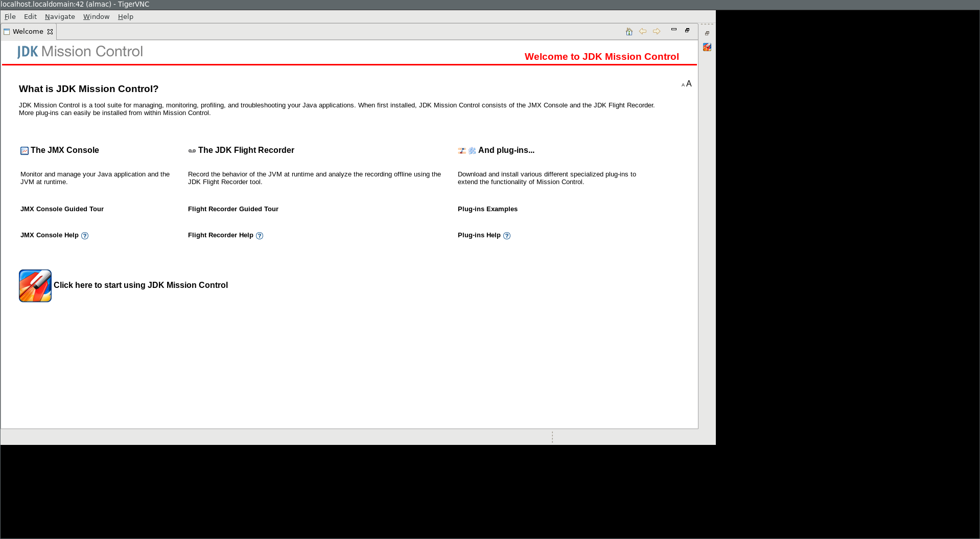
Task: Click the navigate forward arrow icon
Action: [x=657, y=32]
